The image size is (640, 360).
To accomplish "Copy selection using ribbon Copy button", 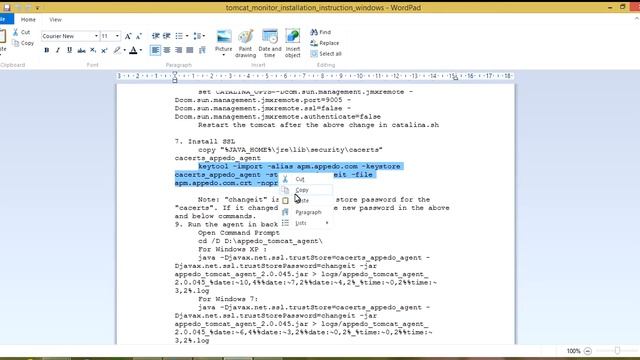I will (x=23, y=43).
